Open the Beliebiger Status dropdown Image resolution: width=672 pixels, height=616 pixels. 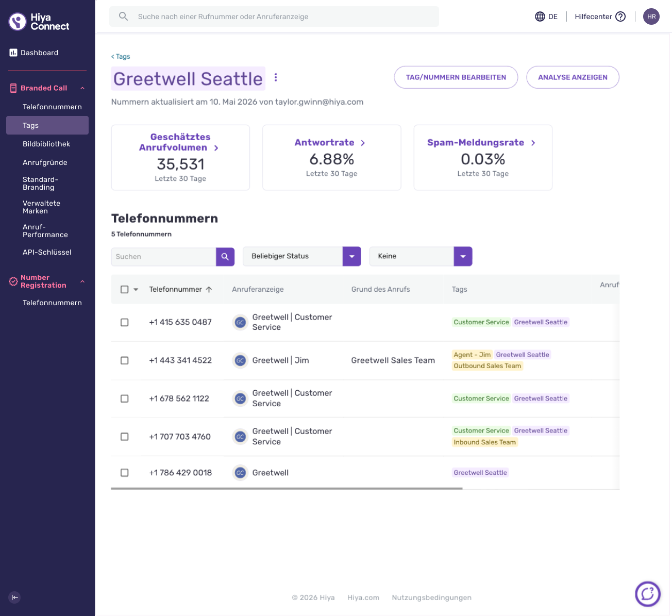tap(302, 256)
